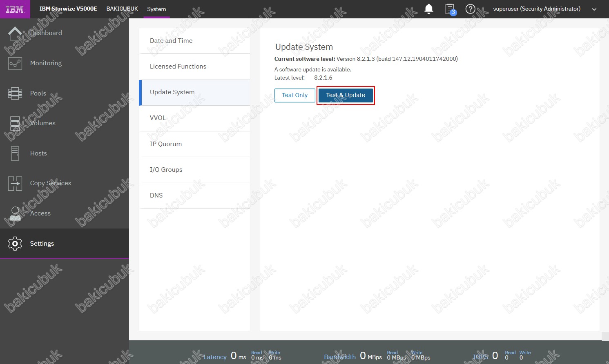The width and height of the screenshot is (609, 364).
Task: Click the IOPS label in footer
Action: [x=480, y=357]
